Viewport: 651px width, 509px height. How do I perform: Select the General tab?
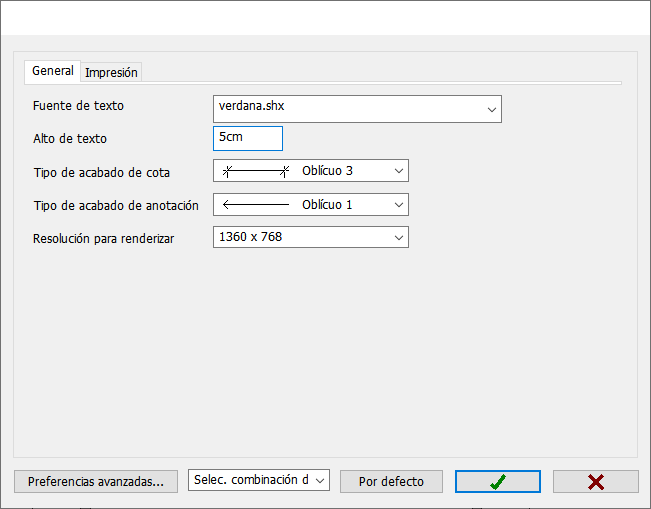53,71
